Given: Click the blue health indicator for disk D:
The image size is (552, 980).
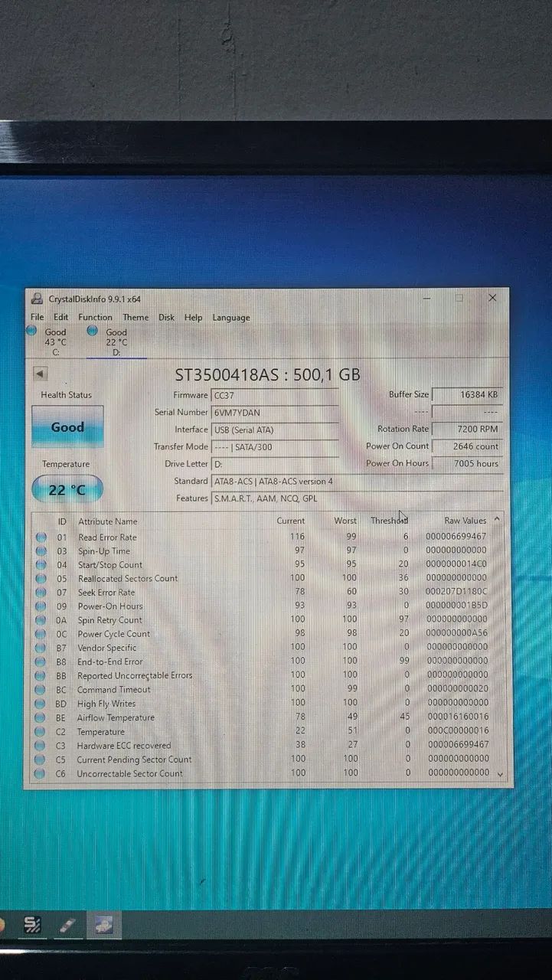Looking at the screenshot, I should [x=92, y=332].
